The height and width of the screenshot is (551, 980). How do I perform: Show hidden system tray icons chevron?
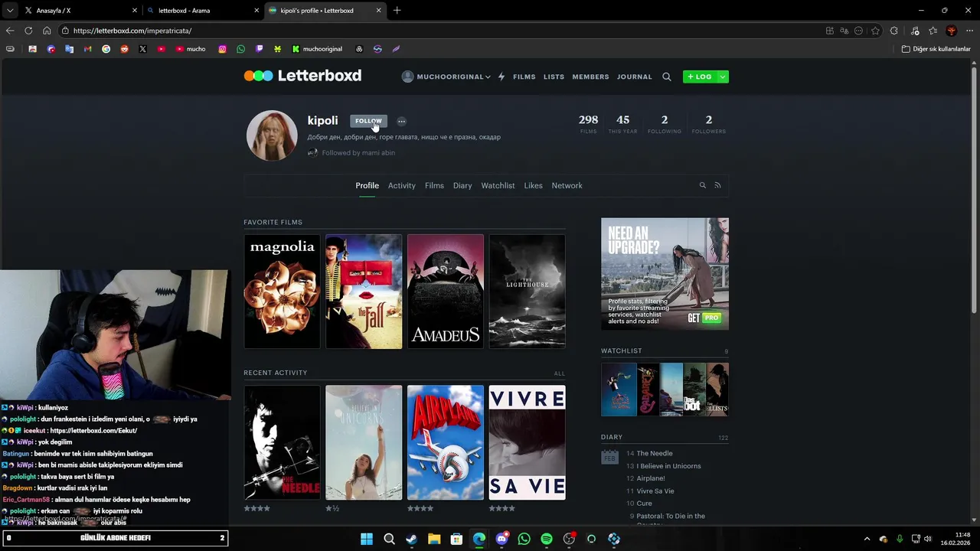[867, 539]
